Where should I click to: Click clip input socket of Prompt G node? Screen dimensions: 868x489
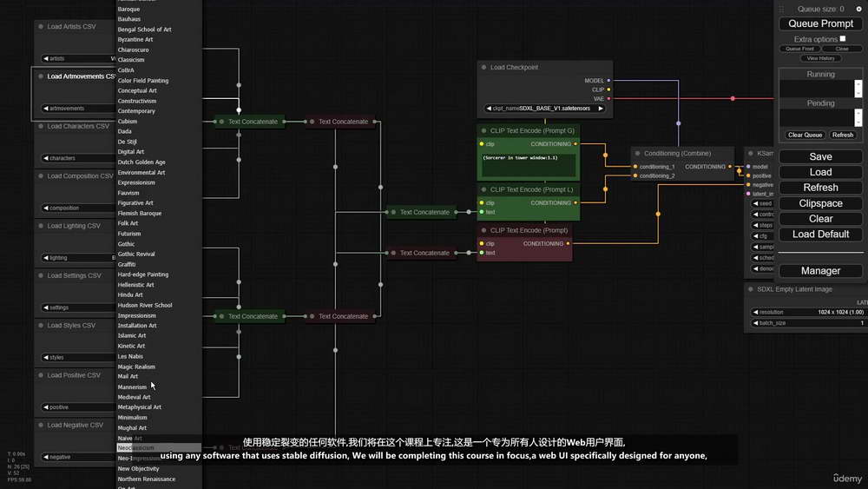coord(482,144)
